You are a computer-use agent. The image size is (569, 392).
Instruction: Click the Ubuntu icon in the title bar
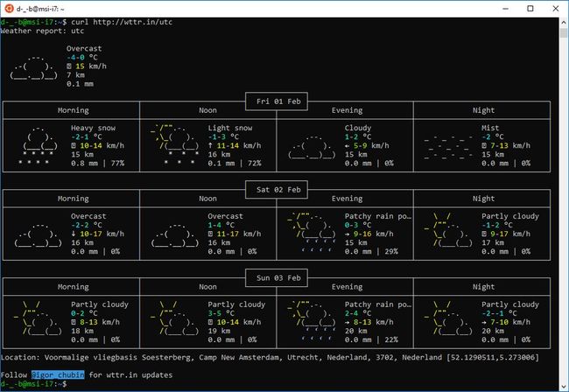coord(9,7)
